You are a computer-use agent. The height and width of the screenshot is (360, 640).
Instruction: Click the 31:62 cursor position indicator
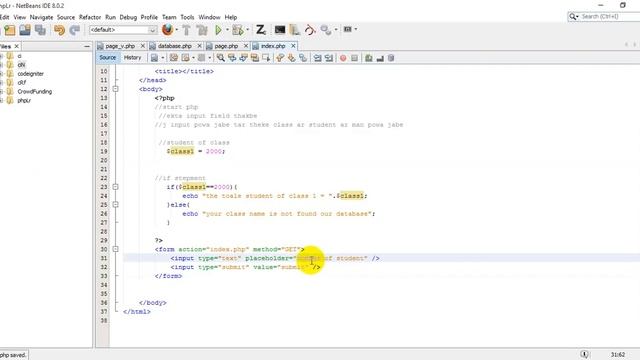(x=618, y=354)
